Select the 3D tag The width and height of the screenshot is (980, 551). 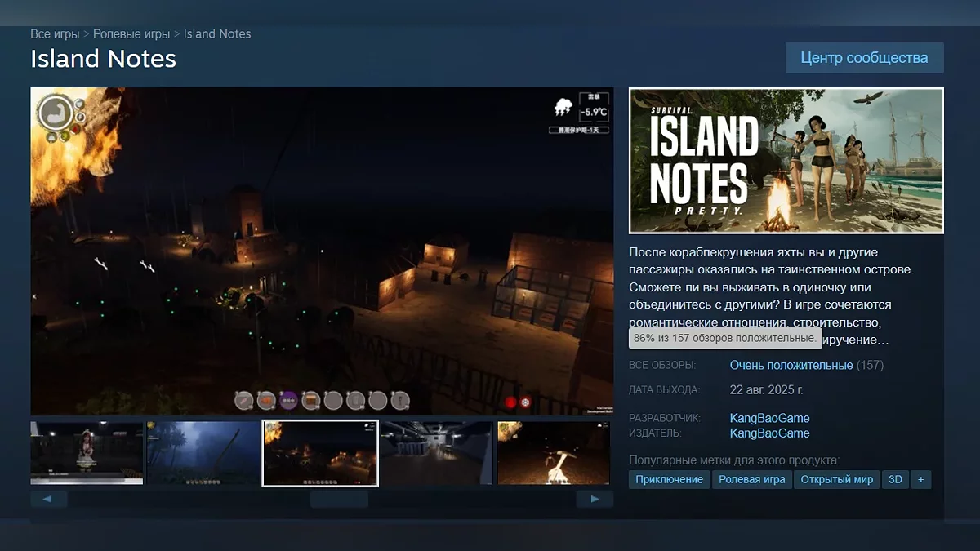click(x=895, y=479)
